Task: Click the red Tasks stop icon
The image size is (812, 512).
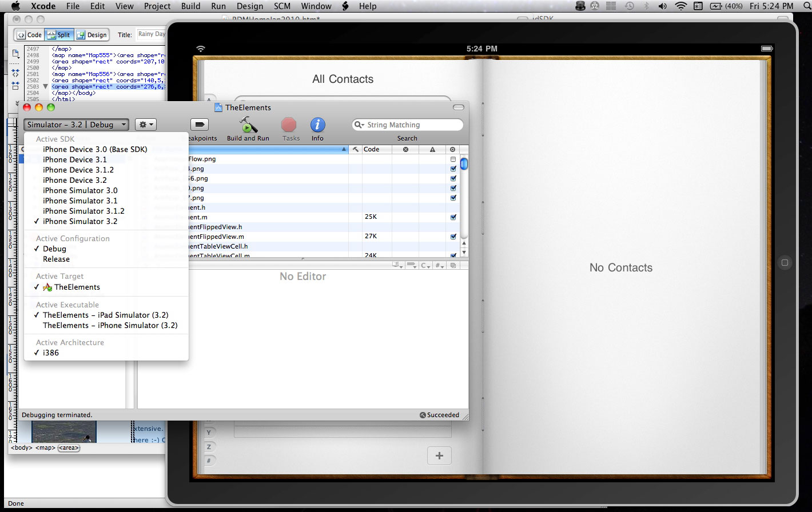Action: [289, 125]
